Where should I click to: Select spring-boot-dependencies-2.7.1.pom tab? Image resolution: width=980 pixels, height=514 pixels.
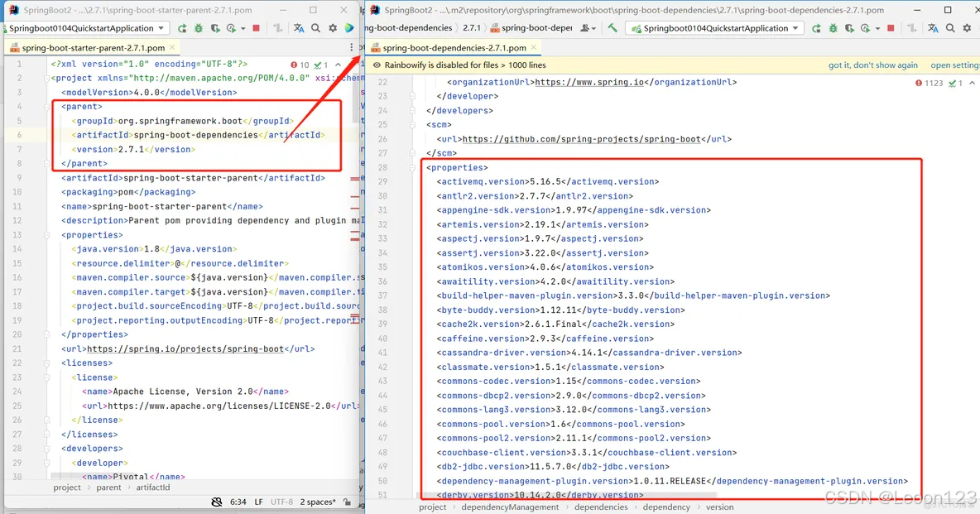(x=454, y=47)
